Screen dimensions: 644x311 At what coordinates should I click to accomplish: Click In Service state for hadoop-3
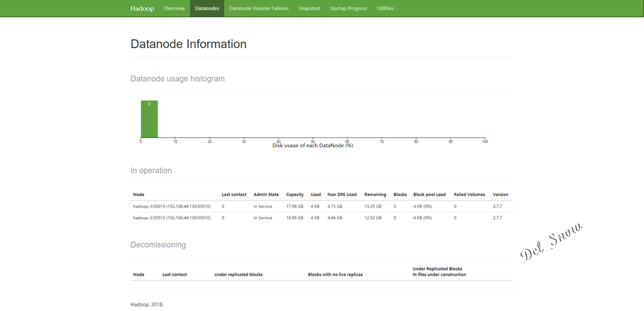[x=263, y=206]
